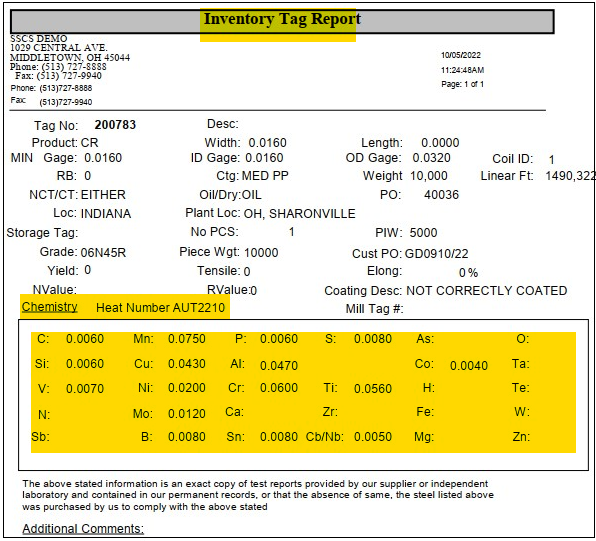The height and width of the screenshot is (541, 596).
Task: Select the Grade value 06N45R
Action: pyautogui.click(x=103, y=252)
